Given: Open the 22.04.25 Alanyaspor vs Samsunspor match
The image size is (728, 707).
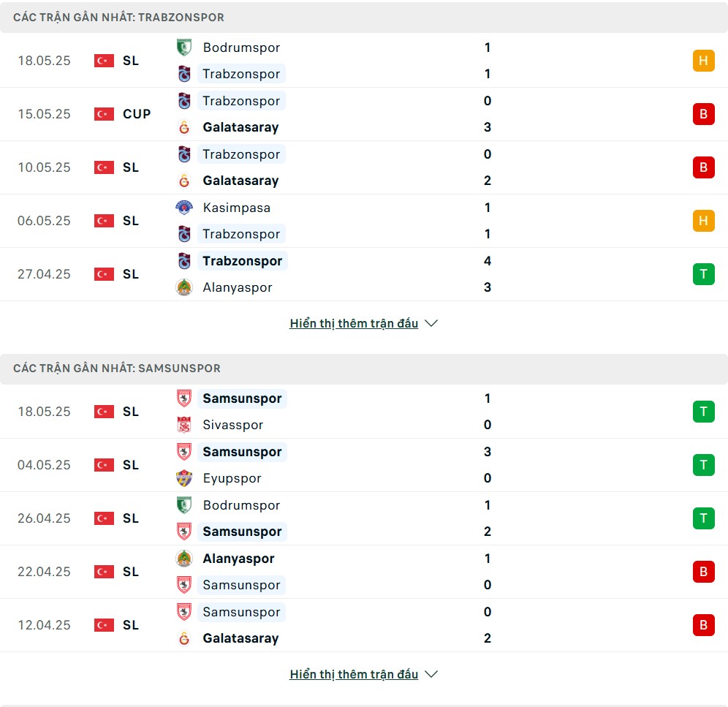Looking at the screenshot, I should point(364,572).
